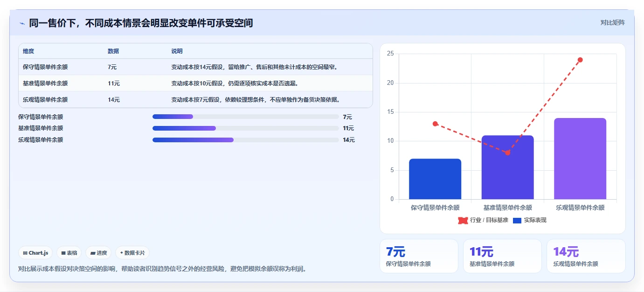
Task: Select the 表格 tag chip
Action: (69, 253)
